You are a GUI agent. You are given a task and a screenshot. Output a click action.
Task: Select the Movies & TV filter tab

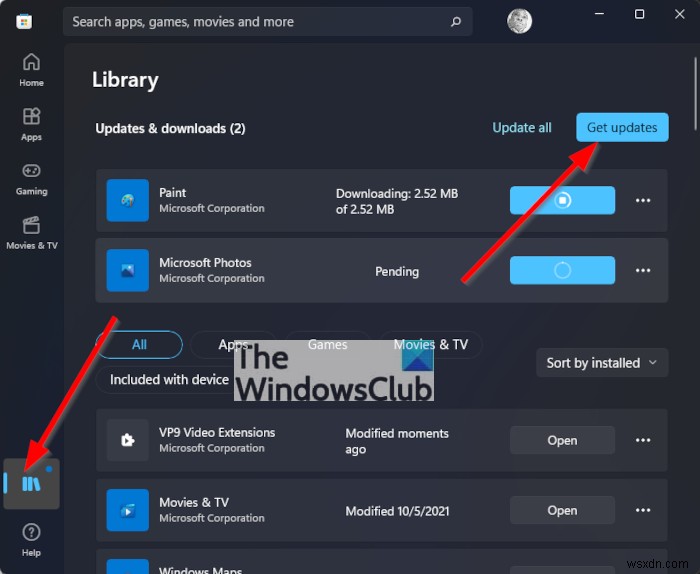coord(431,345)
